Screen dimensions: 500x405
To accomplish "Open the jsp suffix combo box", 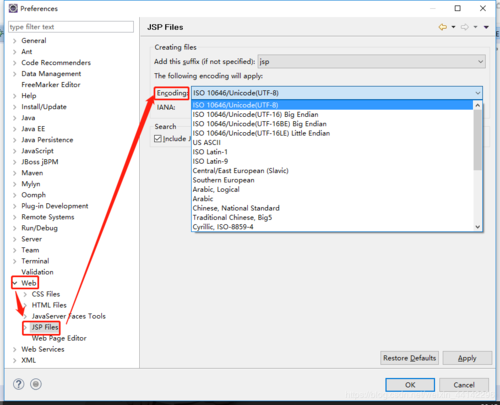I will tap(371, 62).
